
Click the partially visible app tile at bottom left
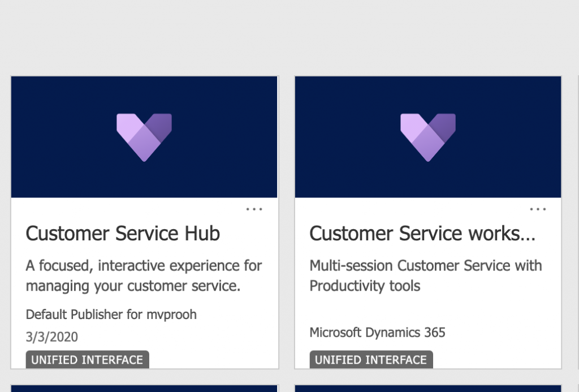(144, 389)
